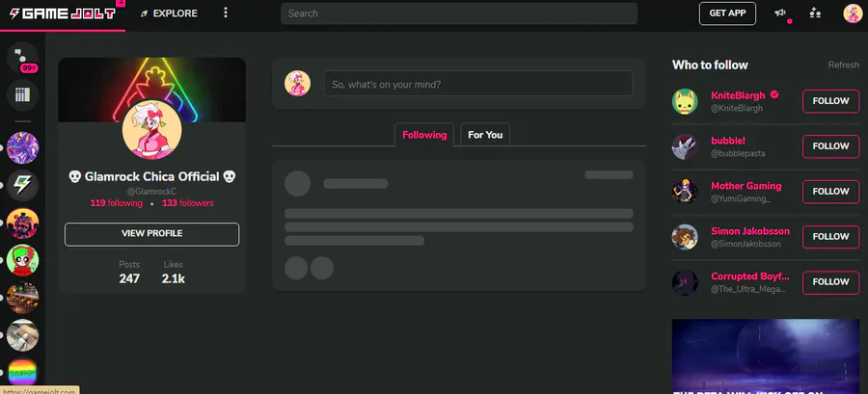Image resolution: width=868 pixels, height=394 pixels.
Task: Open the three-dot more menu
Action: [x=226, y=13]
